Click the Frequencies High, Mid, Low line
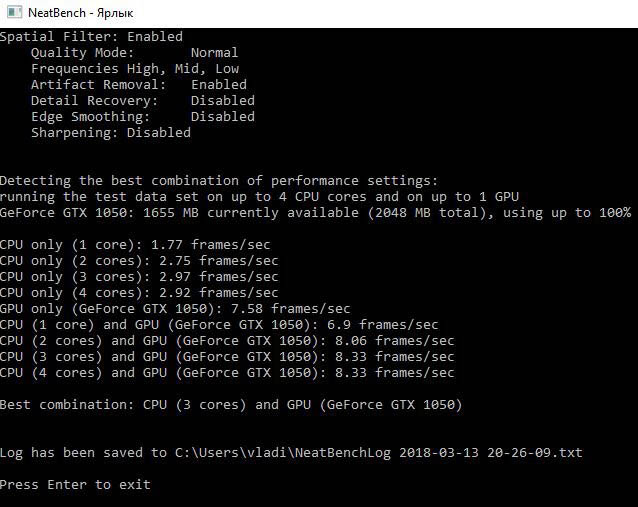 (135, 69)
